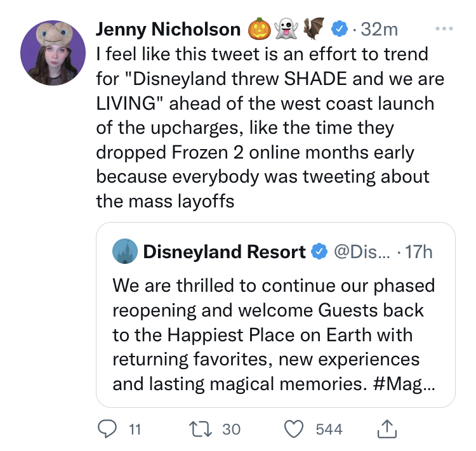
Task: Like the tweet with heart icon
Action: pyautogui.click(x=294, y=429)
